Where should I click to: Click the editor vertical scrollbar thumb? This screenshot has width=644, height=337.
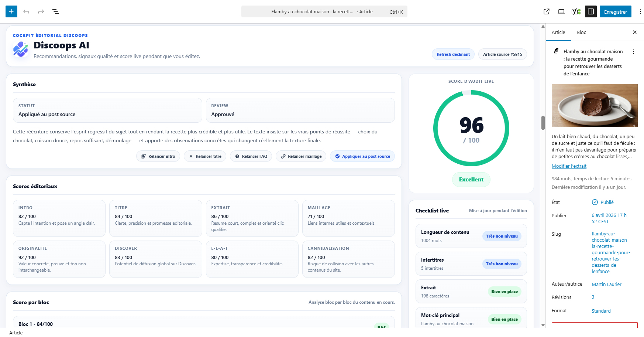[x=543, y=123]
